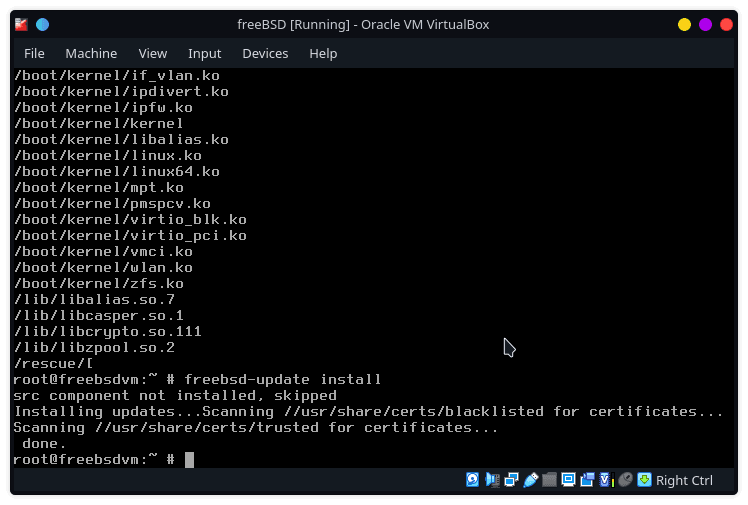Click the hard disk activity status icon
This screenshot has height=505, width=748.
(472, 480)
